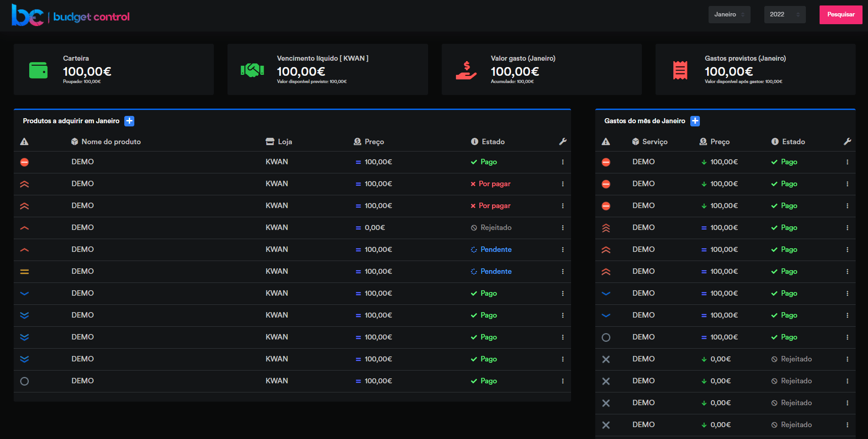The image size is (868, 439).
Task: Click the wallet icon in Carteira card
Action: point(38,70)
